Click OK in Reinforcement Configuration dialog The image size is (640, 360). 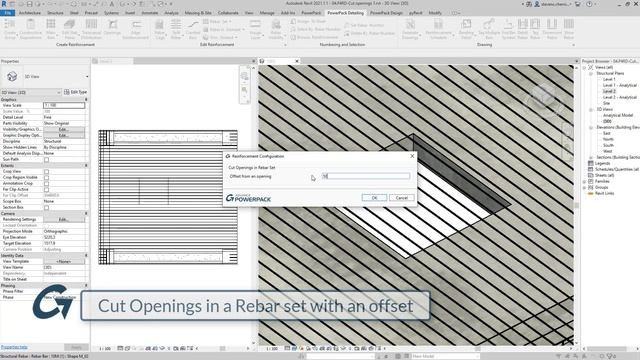click(374, 198)
